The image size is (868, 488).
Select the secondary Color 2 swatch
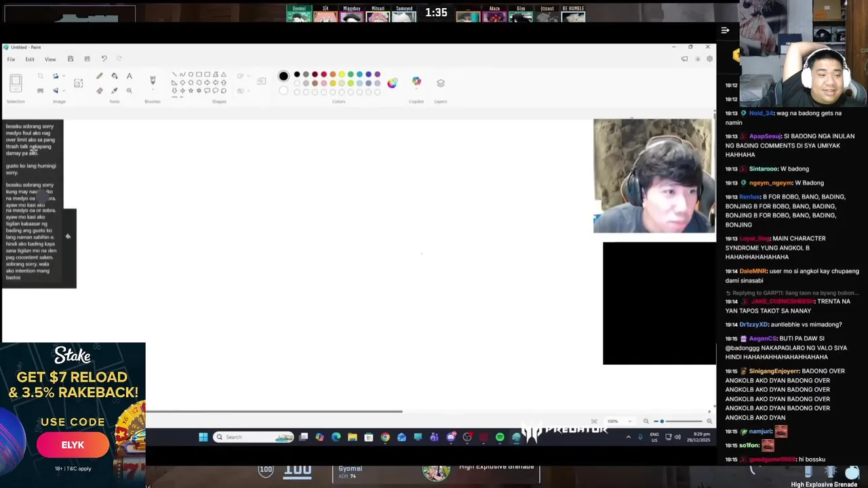tap(283, 90)
